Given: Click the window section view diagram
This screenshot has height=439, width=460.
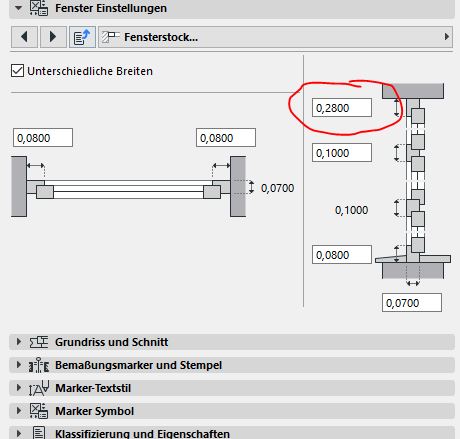Looking at the screenshot, I should pos(413,184).
